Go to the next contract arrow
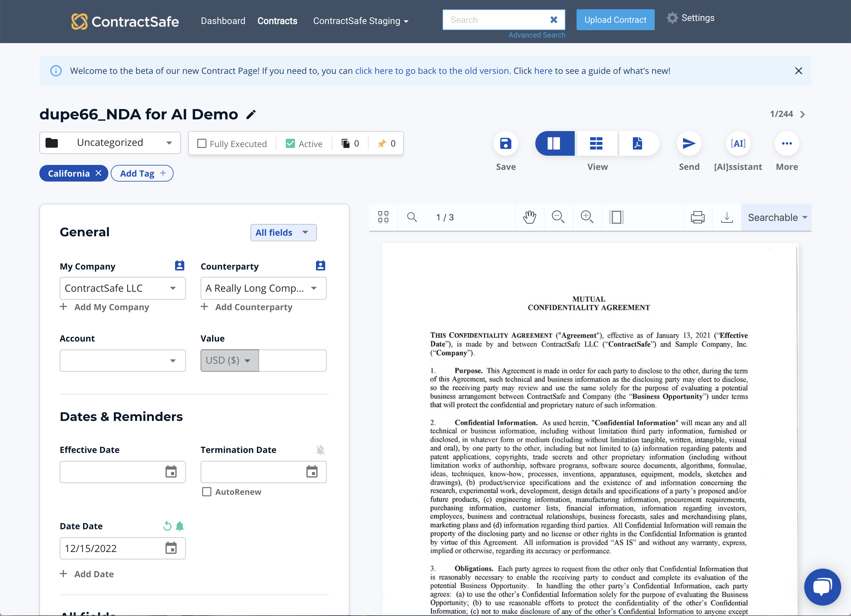The height and width of the screenshot is (616, 851). click(802, 114)
